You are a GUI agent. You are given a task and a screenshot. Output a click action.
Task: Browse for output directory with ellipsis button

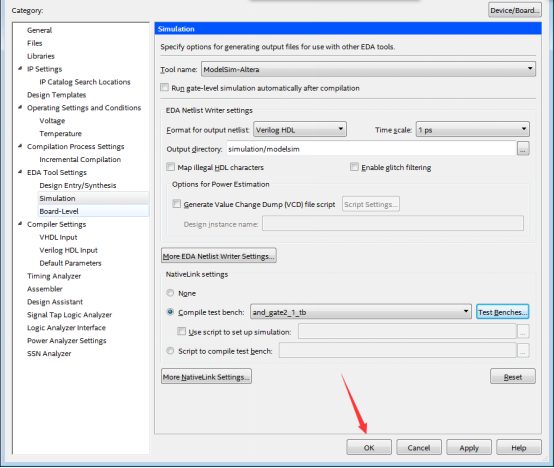[523, 149]
